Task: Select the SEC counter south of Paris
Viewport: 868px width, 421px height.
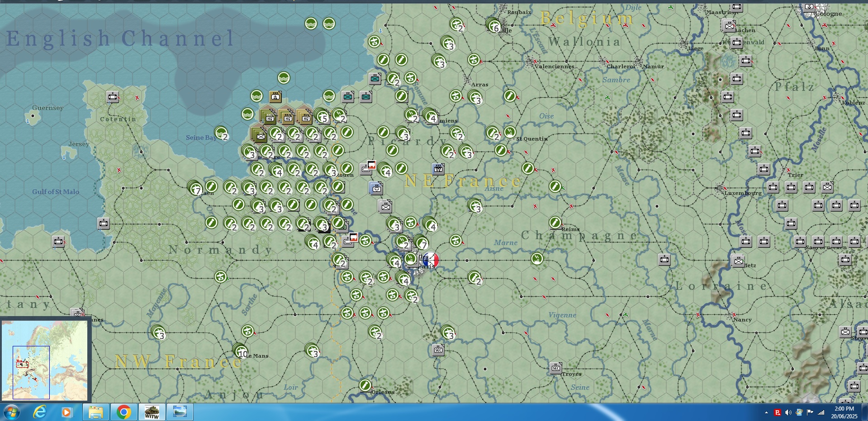Action: tap(438, 350)
